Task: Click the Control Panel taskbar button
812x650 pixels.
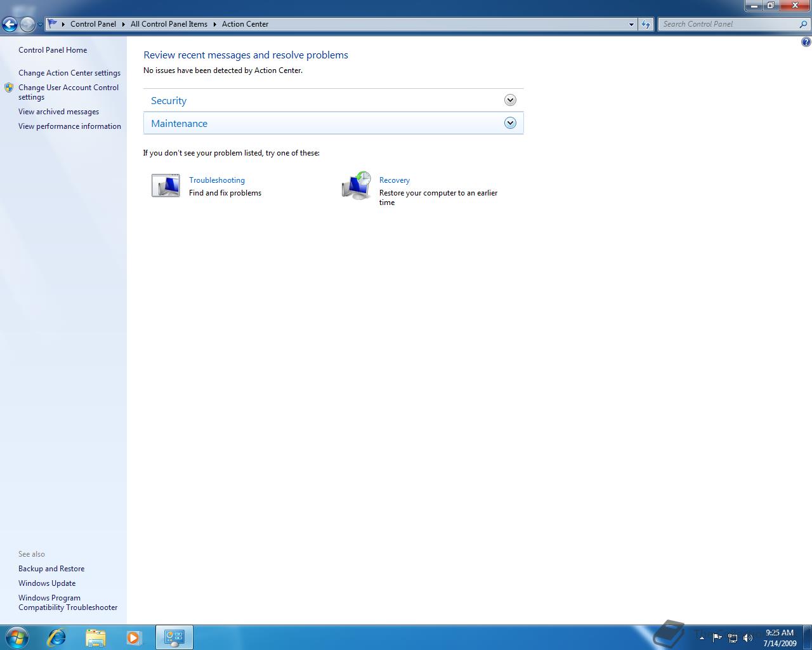Action: tap(174, 637)
